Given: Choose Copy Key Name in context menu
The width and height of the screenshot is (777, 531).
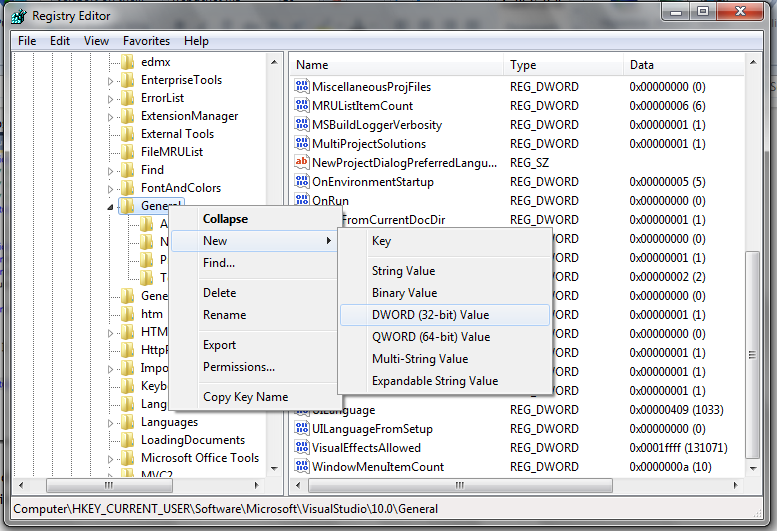Looking at the screenshot, I should pyautogui.click(x=254, y=397).
